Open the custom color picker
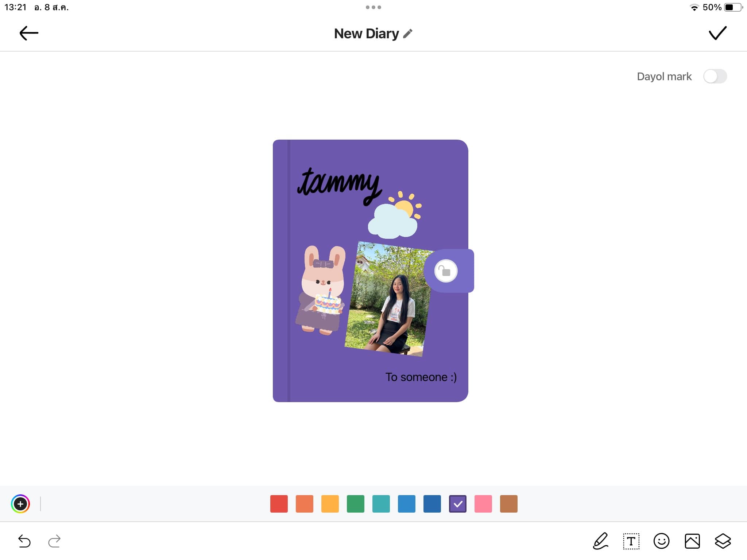This screenshot has width=747, height=560. pyautogui.click(x=20, y=504)
